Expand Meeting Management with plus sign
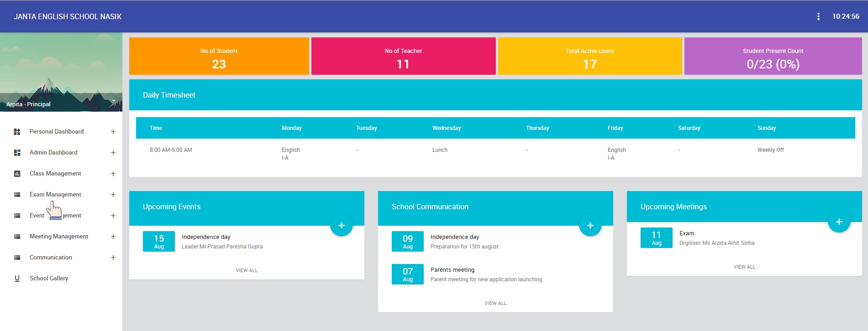 pyautogui.click(x=113, y=237)
